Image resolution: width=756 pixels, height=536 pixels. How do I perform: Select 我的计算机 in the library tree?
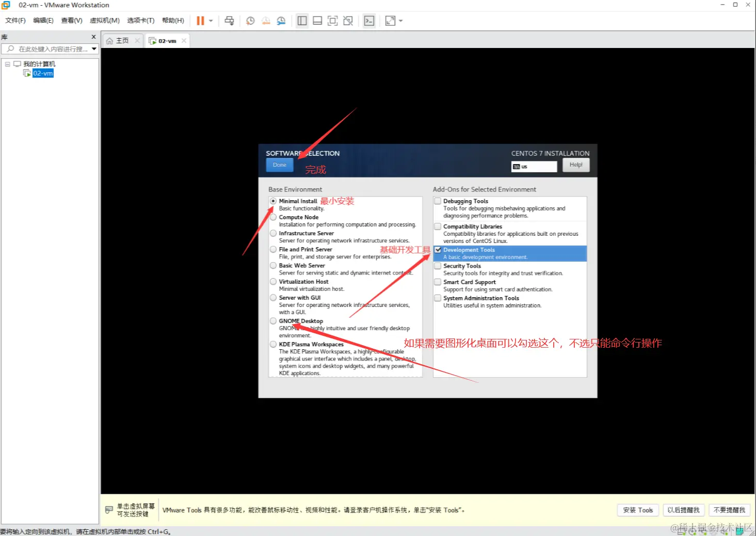click(39, 64)
